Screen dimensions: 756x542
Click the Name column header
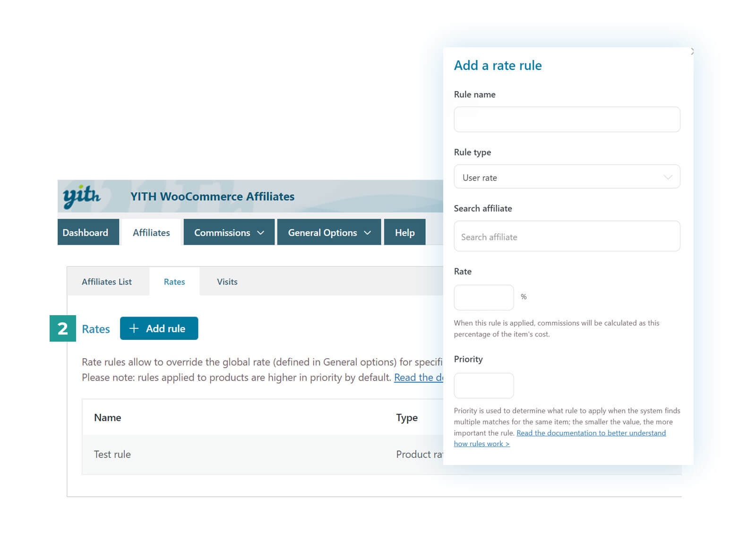tap(108, 418)
